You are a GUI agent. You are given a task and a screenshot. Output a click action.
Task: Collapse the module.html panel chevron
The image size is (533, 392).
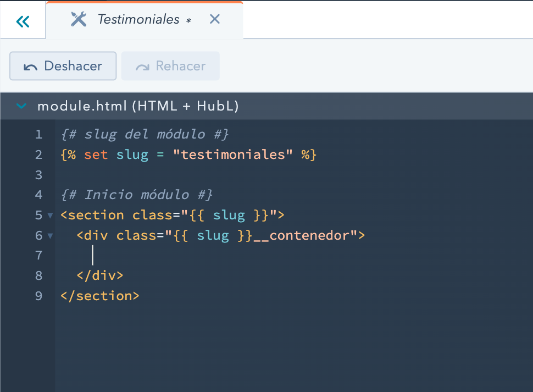pos(21,106)
